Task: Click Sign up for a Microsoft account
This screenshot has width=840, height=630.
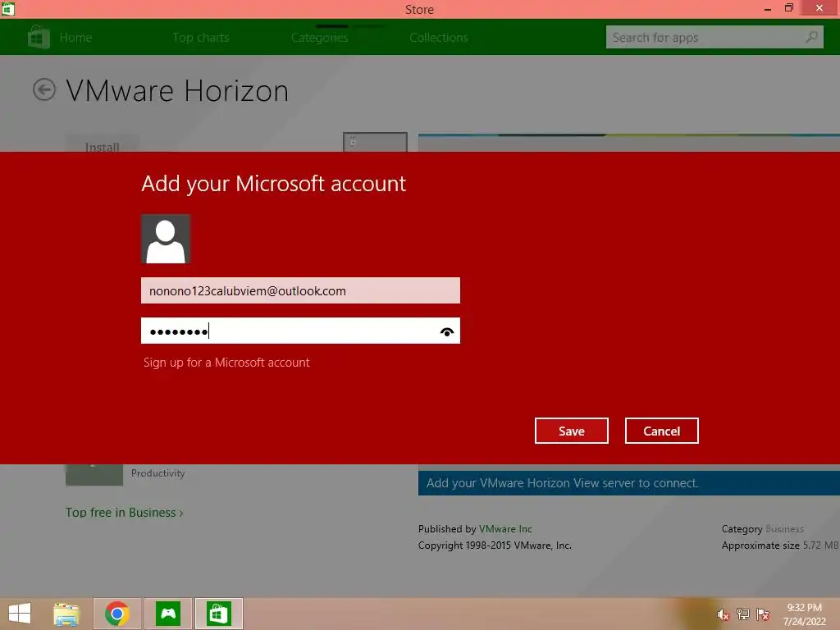Action: coord(226,363)
